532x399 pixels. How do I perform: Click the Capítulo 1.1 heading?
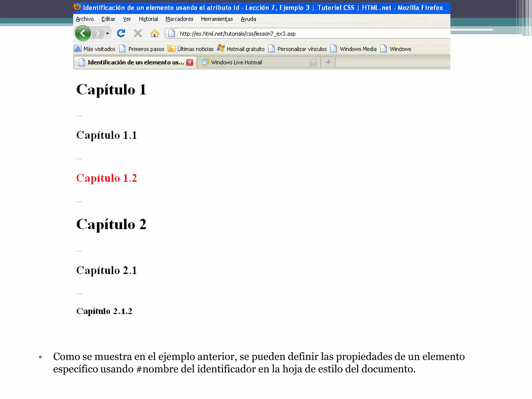click(107, 135)
